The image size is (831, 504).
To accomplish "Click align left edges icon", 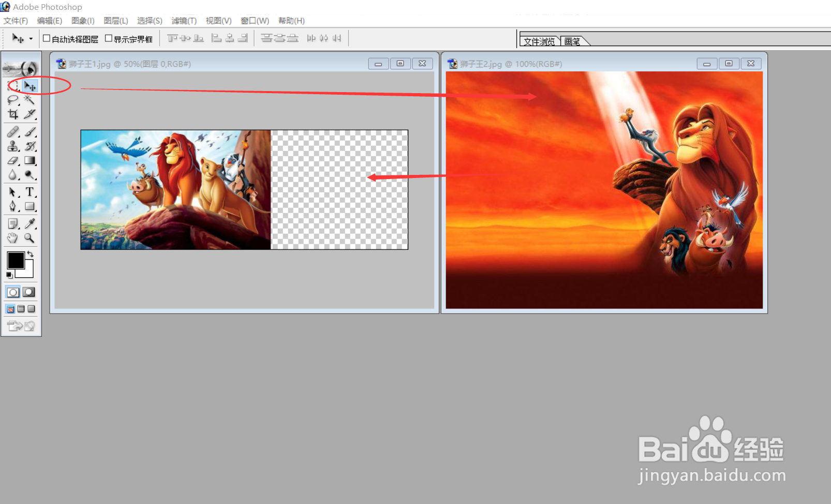I will 217,38.
